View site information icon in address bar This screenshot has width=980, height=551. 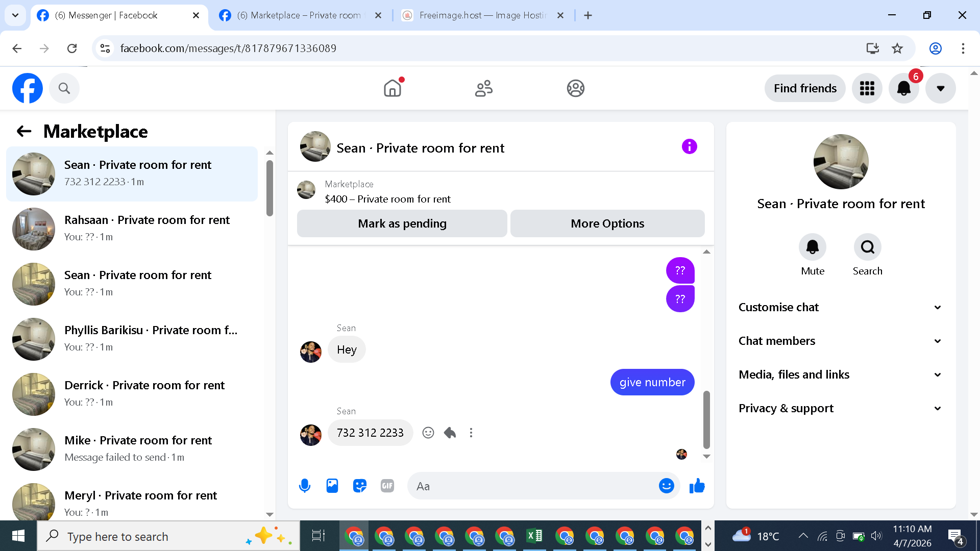point(105,48)
